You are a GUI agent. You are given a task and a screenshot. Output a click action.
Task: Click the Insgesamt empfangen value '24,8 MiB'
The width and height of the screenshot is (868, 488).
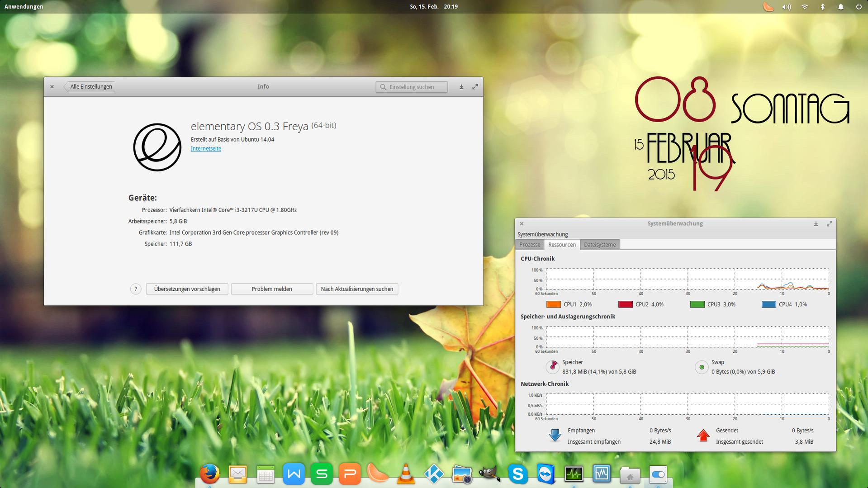point(660,442)
